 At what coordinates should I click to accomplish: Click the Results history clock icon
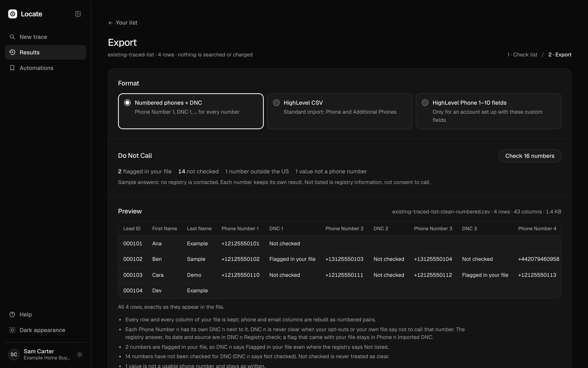(x=12, y=52)
